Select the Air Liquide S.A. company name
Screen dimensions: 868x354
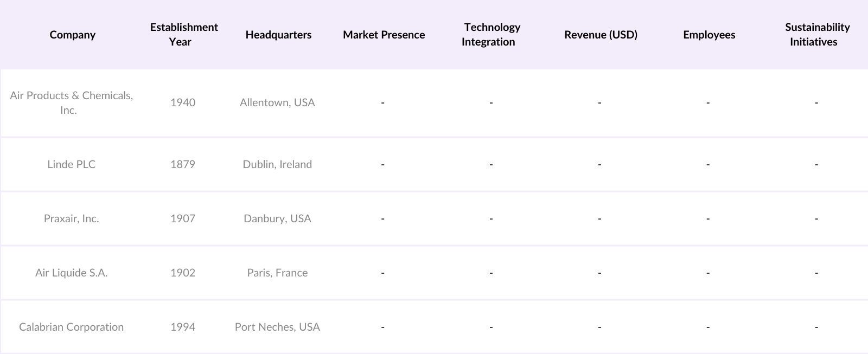pos(71,273)
